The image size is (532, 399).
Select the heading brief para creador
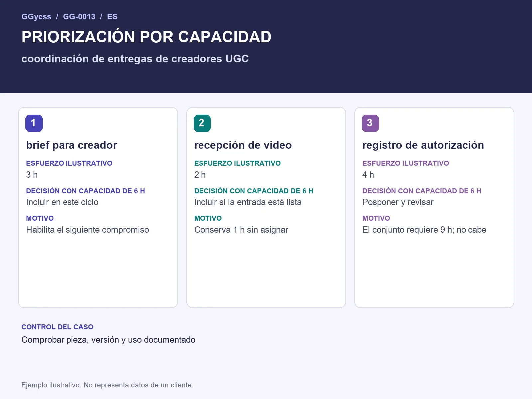pyautogui.click(x=71, y=145)
